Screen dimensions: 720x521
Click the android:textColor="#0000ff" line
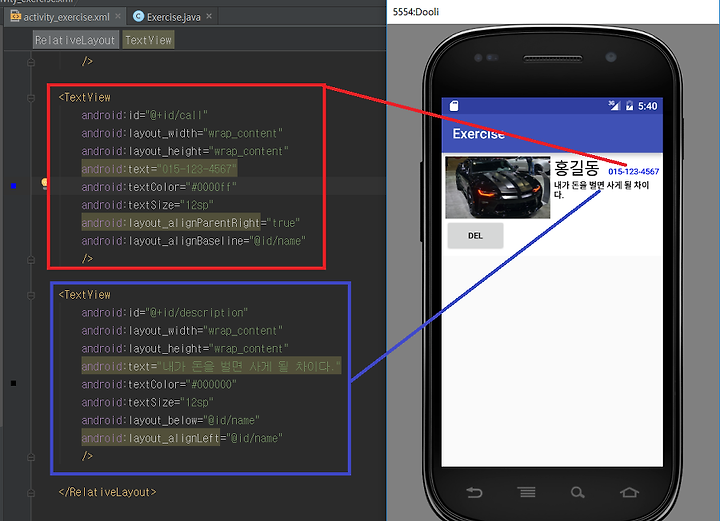coord(159,187)
